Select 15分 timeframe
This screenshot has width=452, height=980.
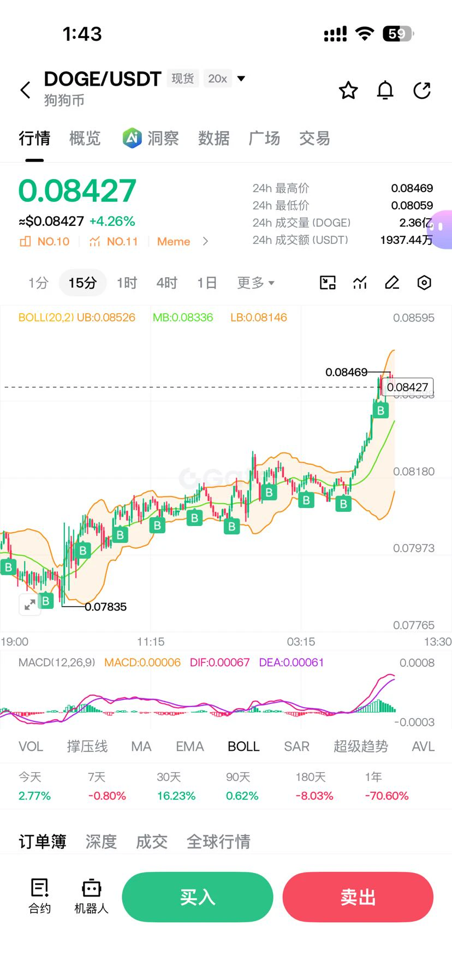coord(82,283)
